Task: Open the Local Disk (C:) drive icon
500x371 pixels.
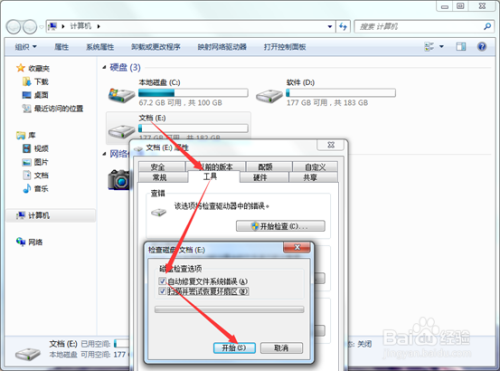Action: coord(121,95)
